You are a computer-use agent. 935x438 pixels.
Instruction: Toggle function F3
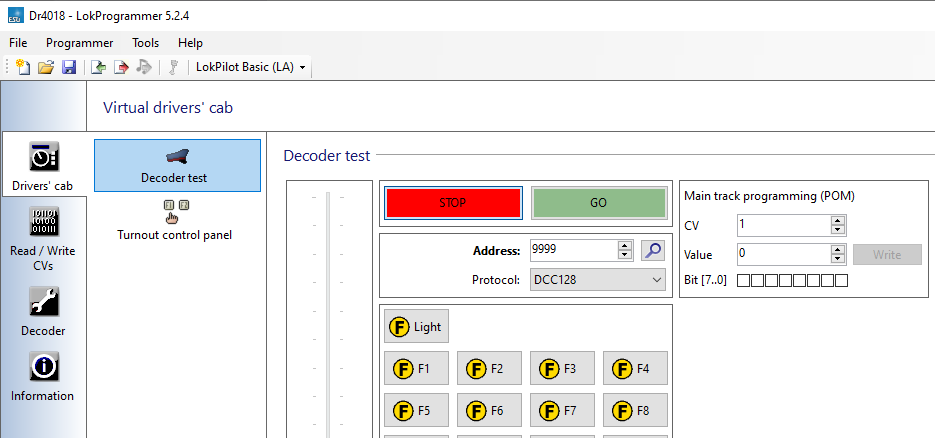click(x=562, y=368)
